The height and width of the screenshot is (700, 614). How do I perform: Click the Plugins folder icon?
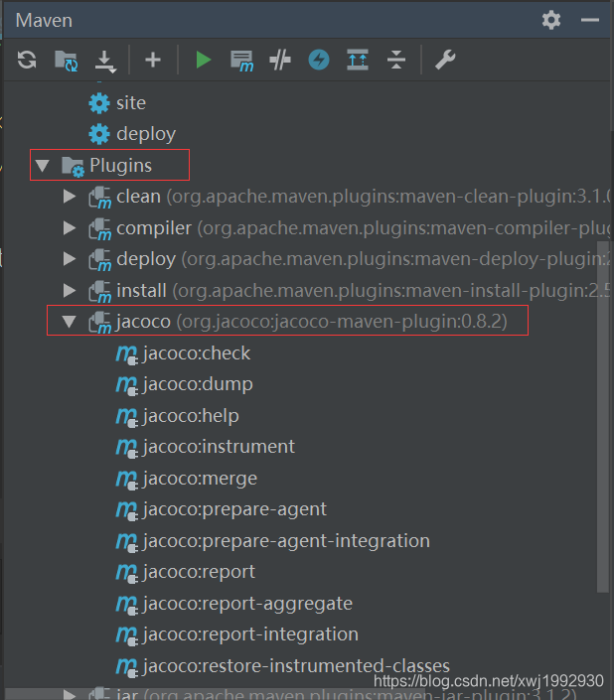pyautogui.click(x=73, y=167)
